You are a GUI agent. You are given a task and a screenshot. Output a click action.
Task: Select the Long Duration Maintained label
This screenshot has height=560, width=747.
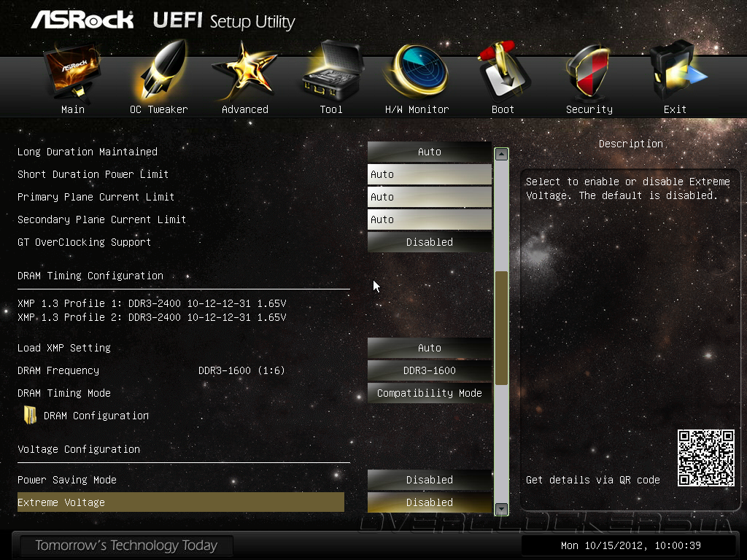click(88, 152)
